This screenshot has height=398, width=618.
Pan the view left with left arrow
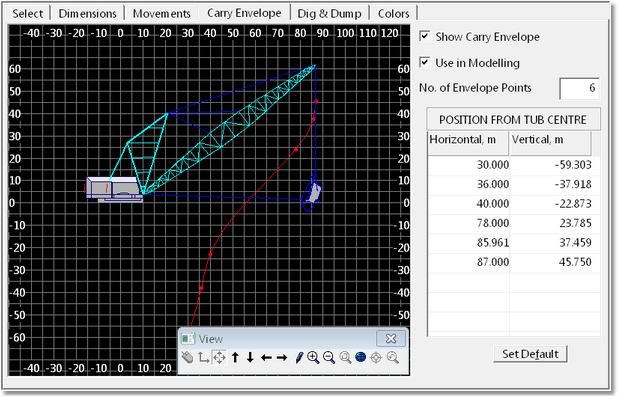click(266, 358)
